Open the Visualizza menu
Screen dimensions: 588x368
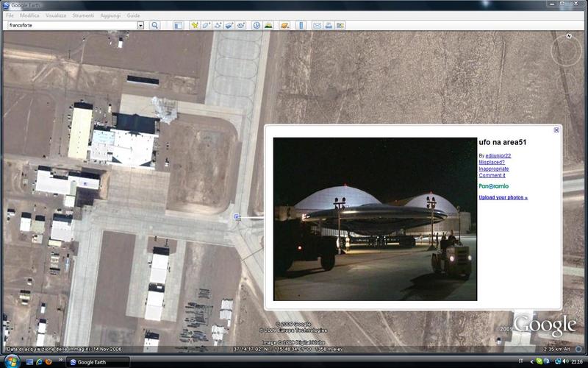coord(56,15)
